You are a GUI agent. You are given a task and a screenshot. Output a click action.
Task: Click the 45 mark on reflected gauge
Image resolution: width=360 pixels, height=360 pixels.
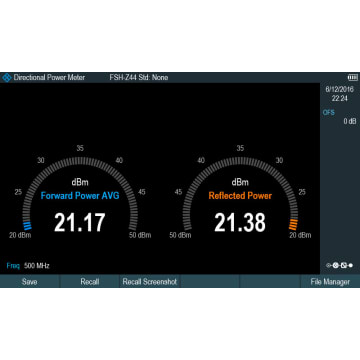[178, 192]
